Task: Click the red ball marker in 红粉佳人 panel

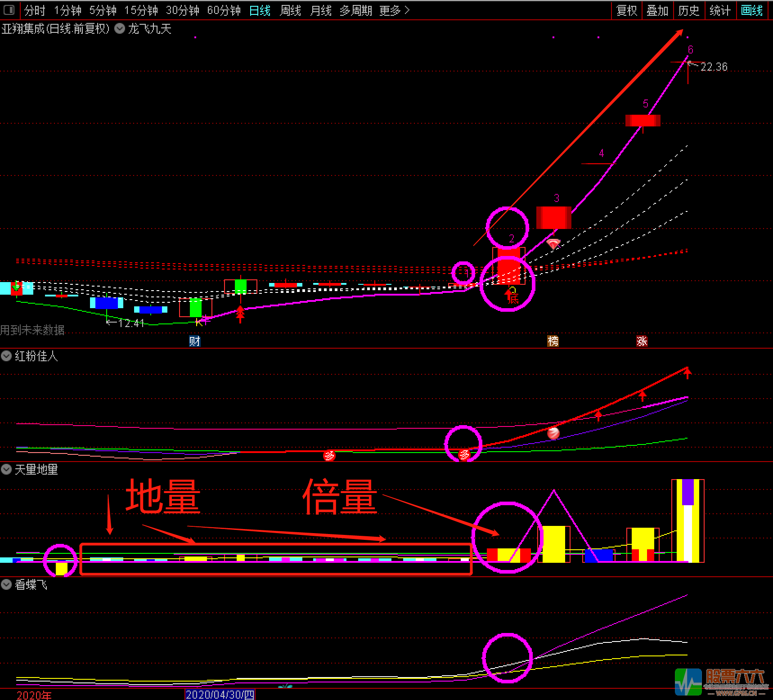Action: (x=553, y=433)
